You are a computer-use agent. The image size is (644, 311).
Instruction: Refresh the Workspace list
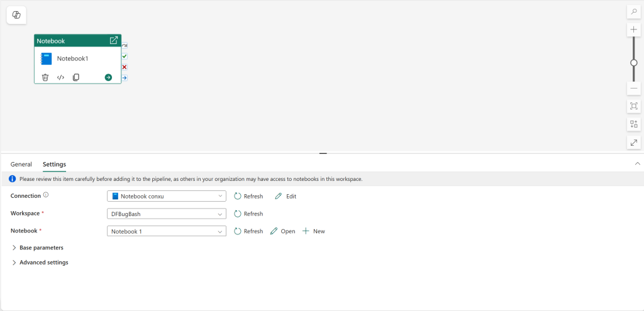pyautogui.click(x=248, y=214)
